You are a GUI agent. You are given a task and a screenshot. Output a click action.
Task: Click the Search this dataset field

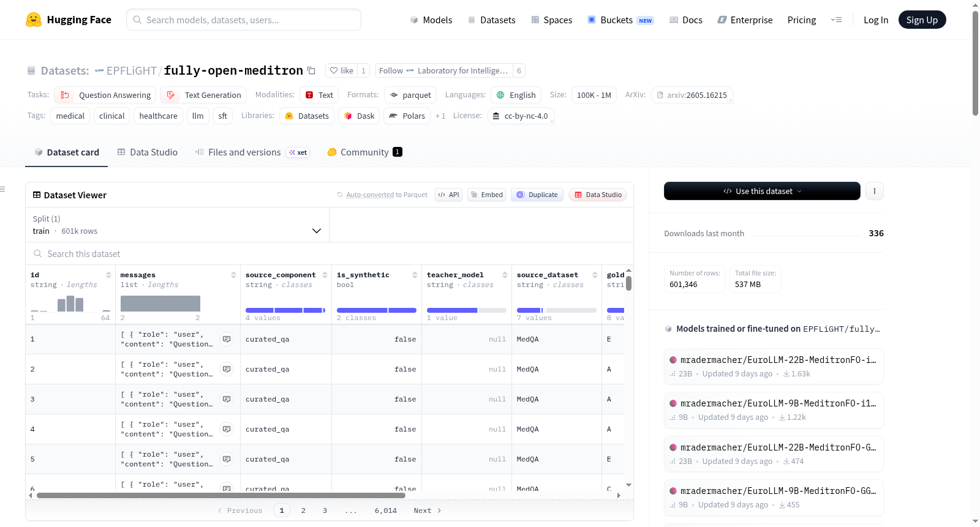pos(330,253)
